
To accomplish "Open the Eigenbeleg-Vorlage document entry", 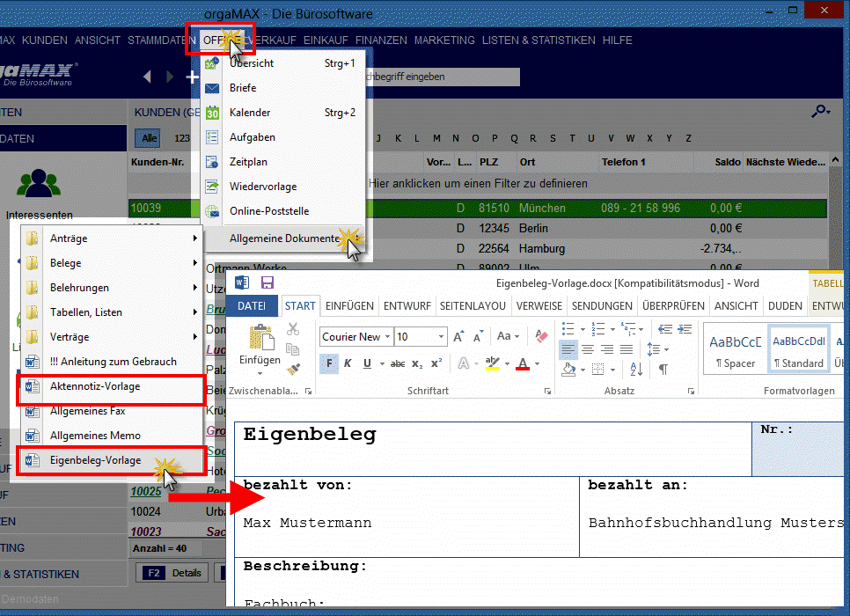I will click(112, 460).
